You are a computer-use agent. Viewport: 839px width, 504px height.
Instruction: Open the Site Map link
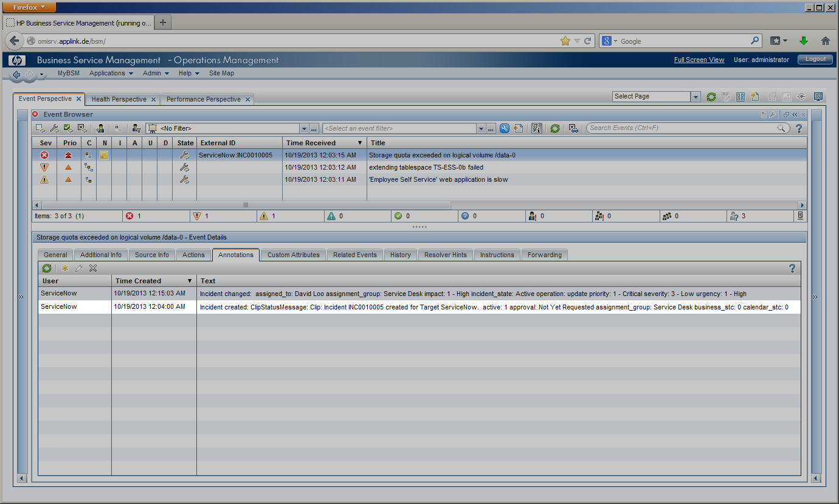[x=221, y=73]
